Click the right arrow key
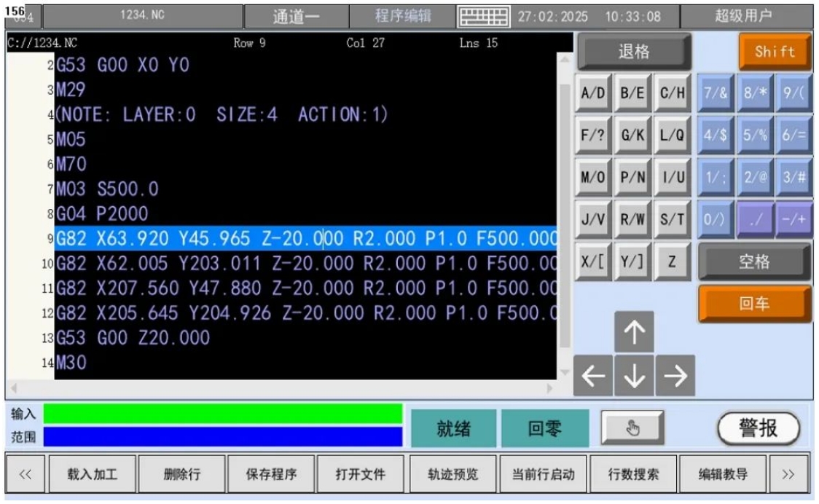The height and width of the screenshot is (504, 819). pyautogui.click(x=675, y=376)
